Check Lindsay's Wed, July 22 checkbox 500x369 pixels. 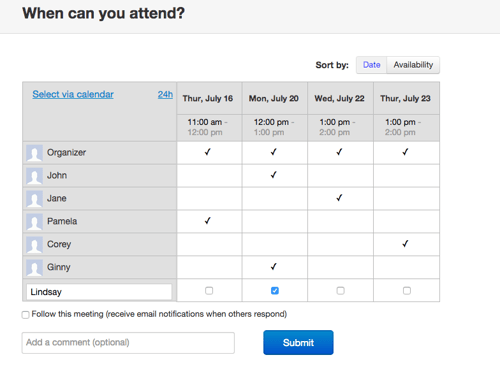coord(340,291)
